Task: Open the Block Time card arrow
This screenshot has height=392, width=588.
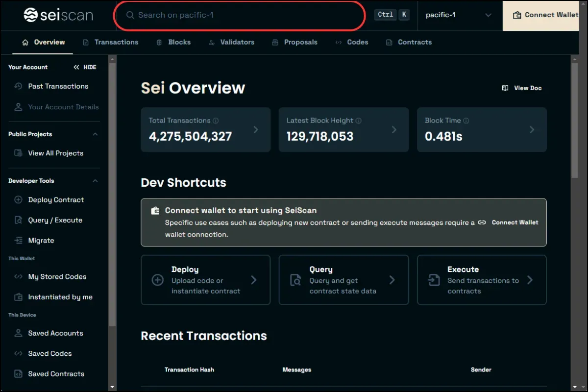Action: tap(532, 130)
